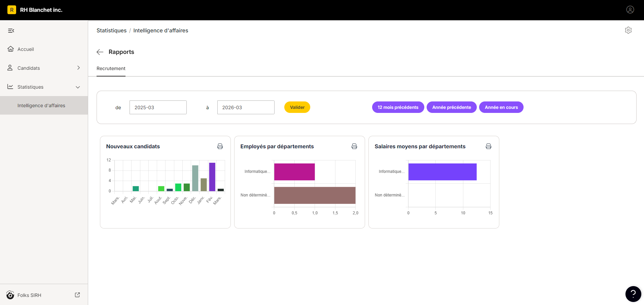
Task: Collapse the Statistiques menu chevron
Action: 78,87
